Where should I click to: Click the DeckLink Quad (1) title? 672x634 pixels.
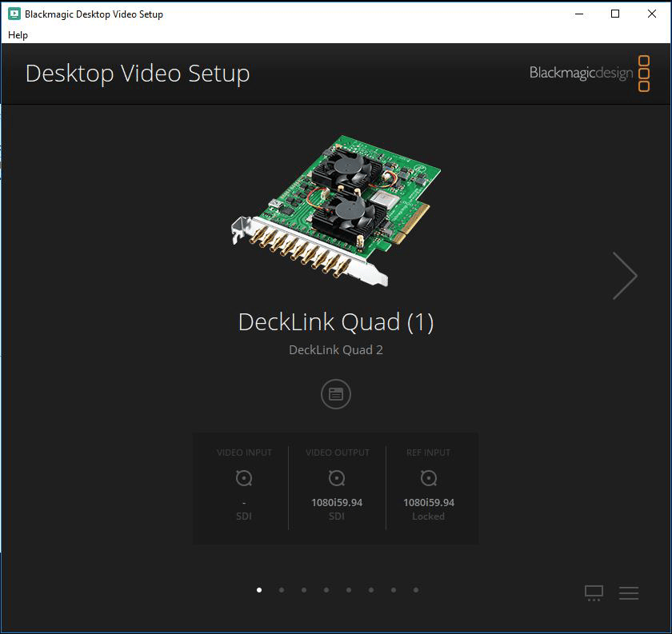pyautogui.click(x=336, y=322)
